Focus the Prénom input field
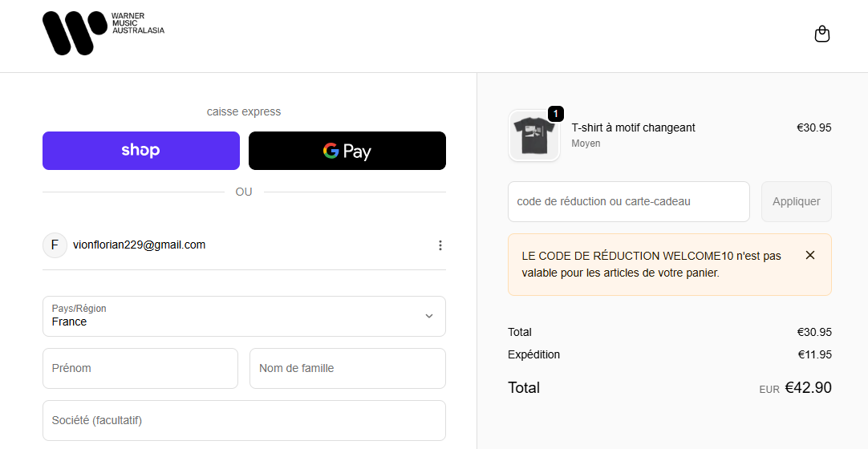Image resolution: width=868 pixels, height=449 pixels. point(140,368)
